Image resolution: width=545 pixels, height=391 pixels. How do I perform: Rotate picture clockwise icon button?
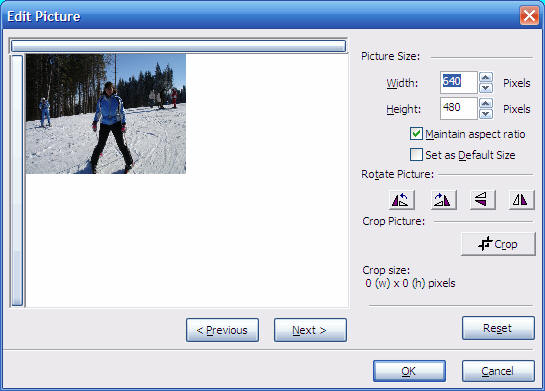point(444,200)
